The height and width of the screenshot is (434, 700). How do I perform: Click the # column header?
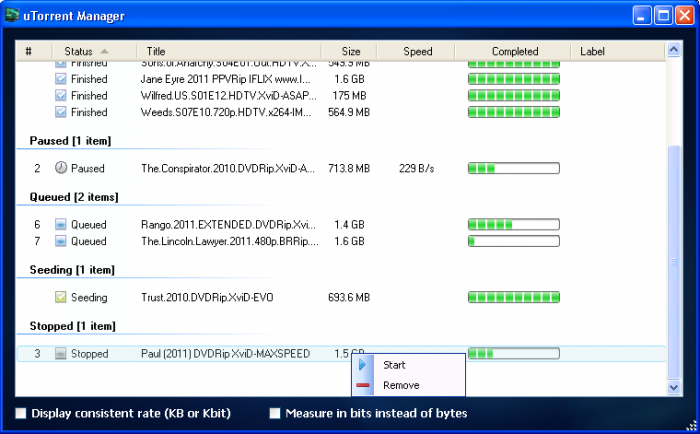click(x=34, y=51)
